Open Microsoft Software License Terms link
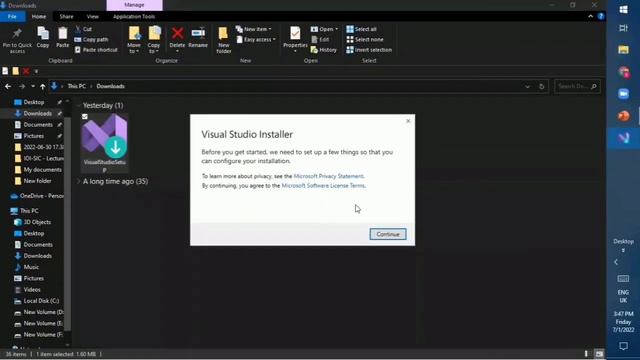 323,186
